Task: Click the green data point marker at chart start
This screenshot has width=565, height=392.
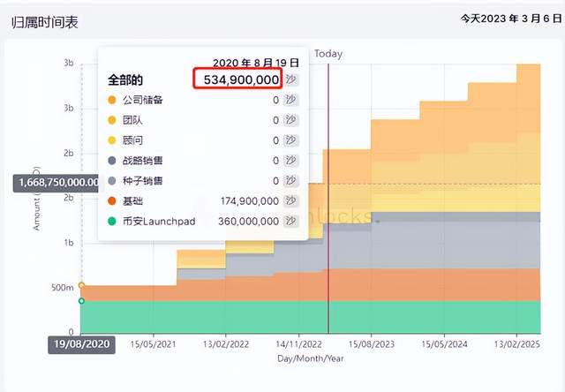Action: [x=82, y=301]
